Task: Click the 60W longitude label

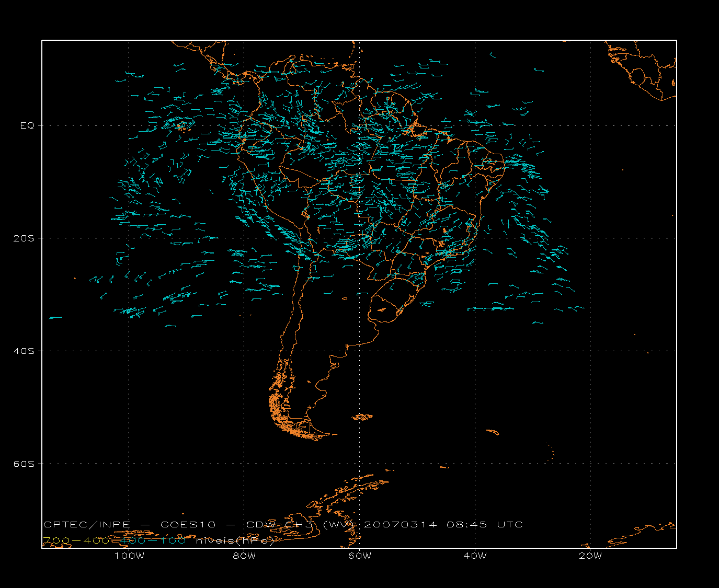Action: tap(360, 556)
